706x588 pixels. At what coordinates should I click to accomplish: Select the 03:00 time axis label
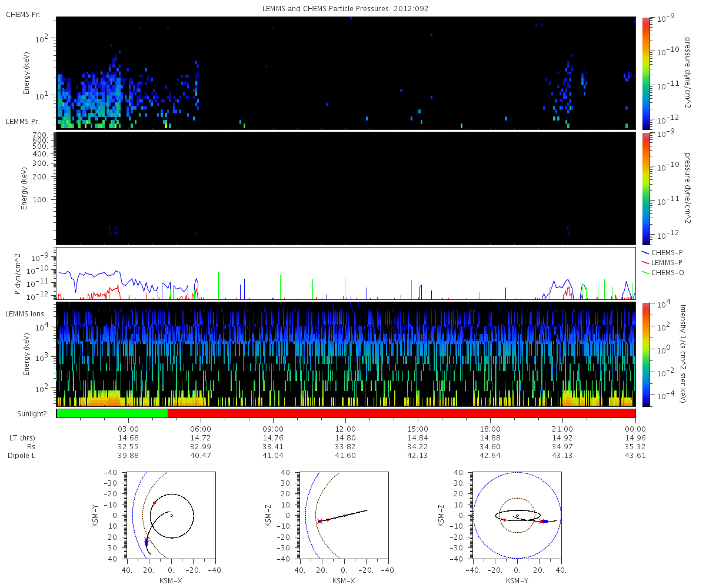coord(128,429)
